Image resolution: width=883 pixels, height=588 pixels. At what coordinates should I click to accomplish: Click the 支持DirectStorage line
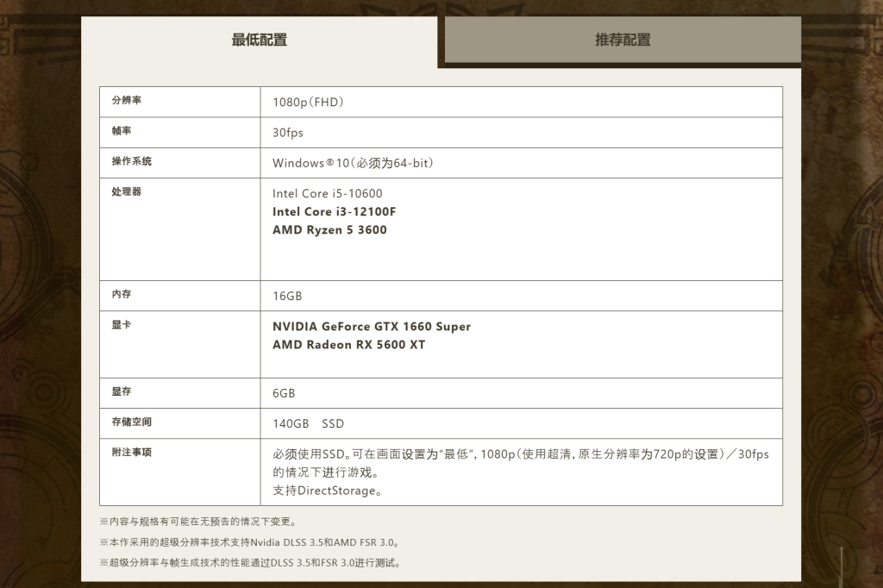tap(329, 491)
